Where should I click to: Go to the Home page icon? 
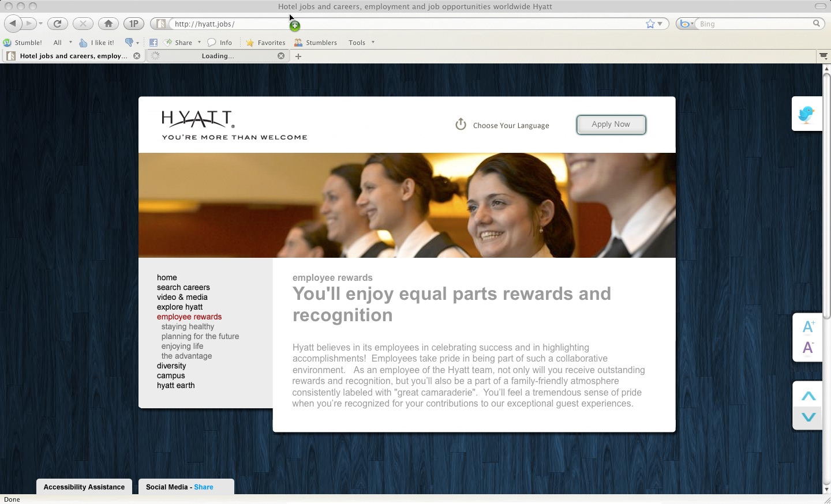108,24
